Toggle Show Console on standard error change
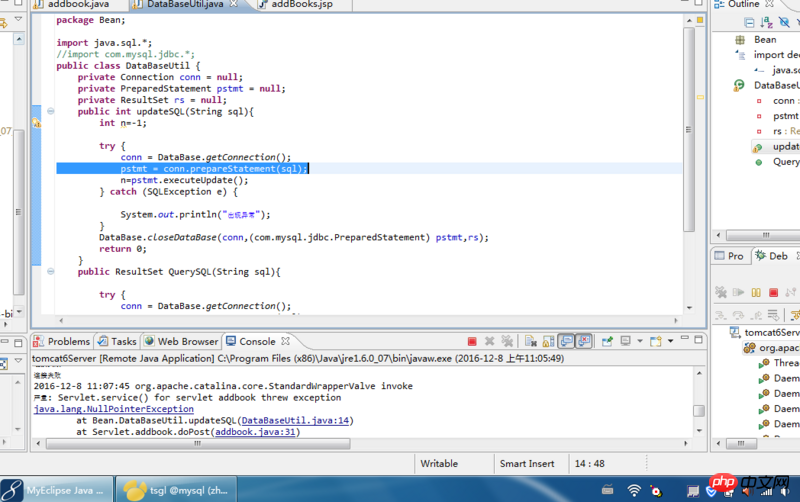The image size is (800, 502). pos(584,342)
